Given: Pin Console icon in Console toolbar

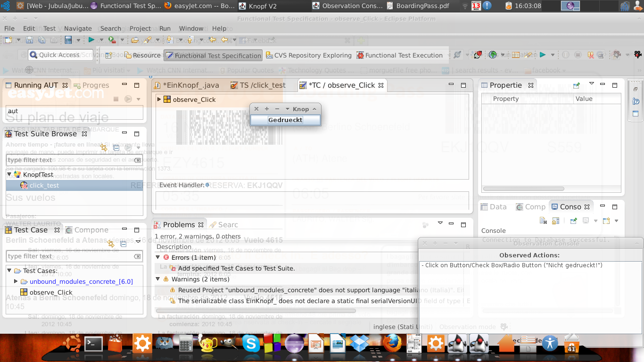Looking at the screenshot, I should tap(573, 221).
